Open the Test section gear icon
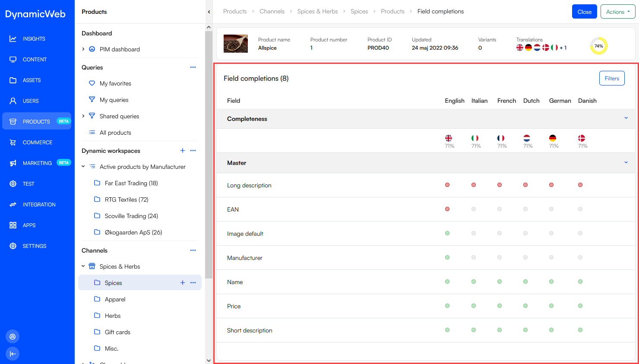Viewport: 639px width, 364px height. pyautogui.click(x=13, y=184)
